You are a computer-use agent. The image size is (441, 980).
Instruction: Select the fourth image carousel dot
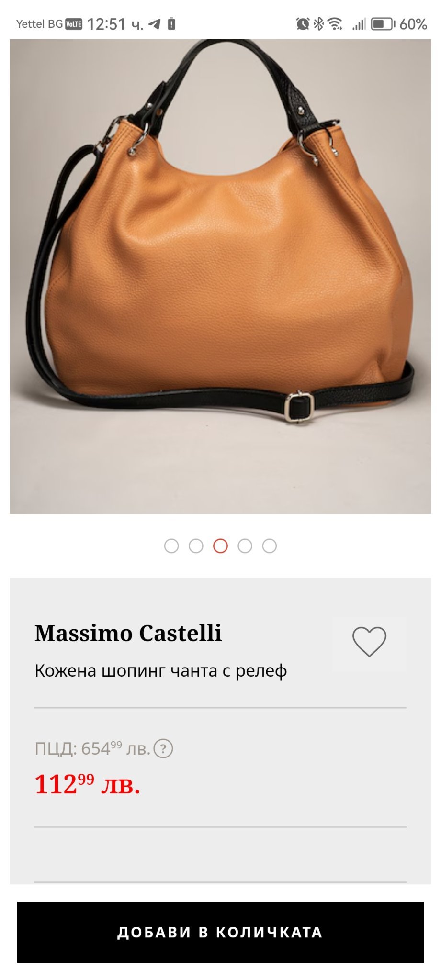pyautogui.click(x=245, y=546)
